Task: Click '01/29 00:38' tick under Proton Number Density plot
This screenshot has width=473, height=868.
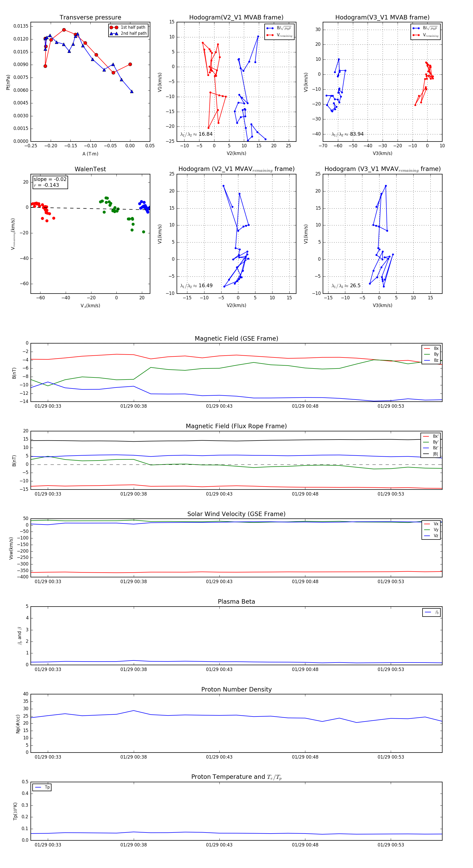Action: point(134,757)
